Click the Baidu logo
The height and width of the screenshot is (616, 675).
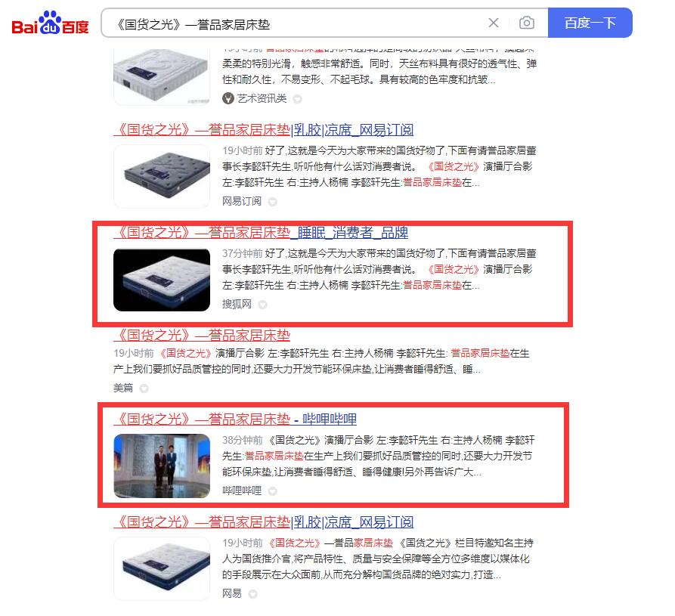[50, 23]
